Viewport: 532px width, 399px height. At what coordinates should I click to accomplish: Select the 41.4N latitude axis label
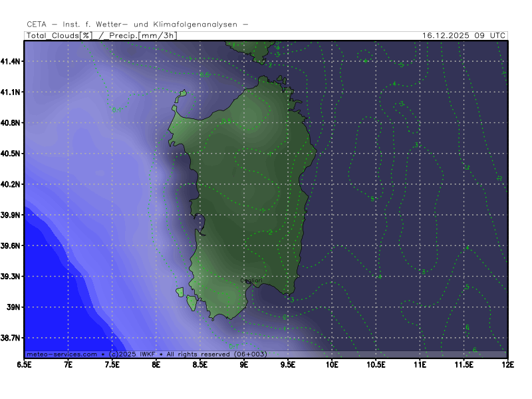12,61
